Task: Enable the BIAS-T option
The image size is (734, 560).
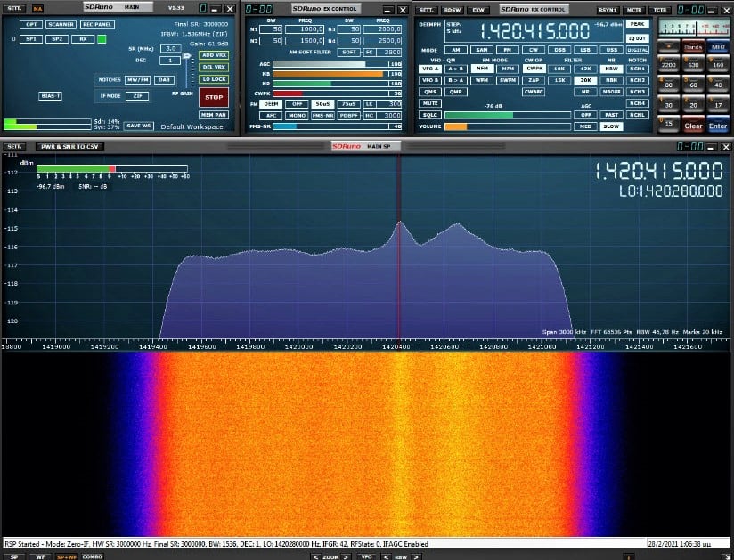Action: click(51, 95)
